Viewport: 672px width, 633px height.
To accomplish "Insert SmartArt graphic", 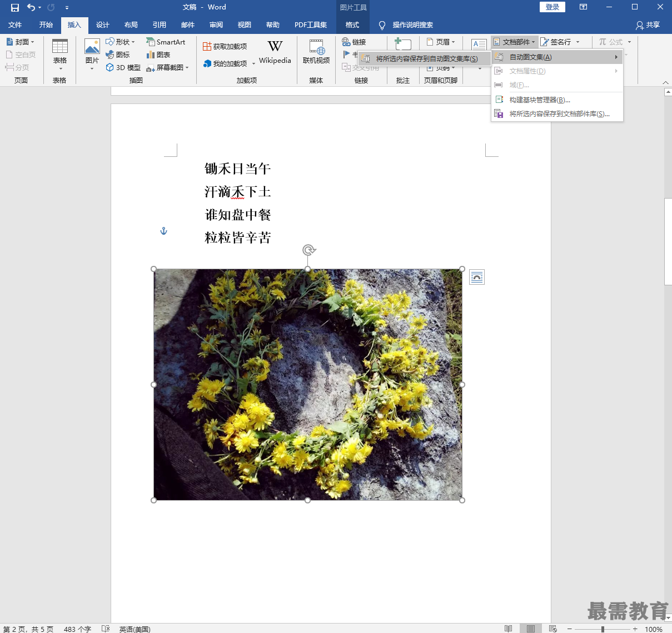I will pos(166,42).
